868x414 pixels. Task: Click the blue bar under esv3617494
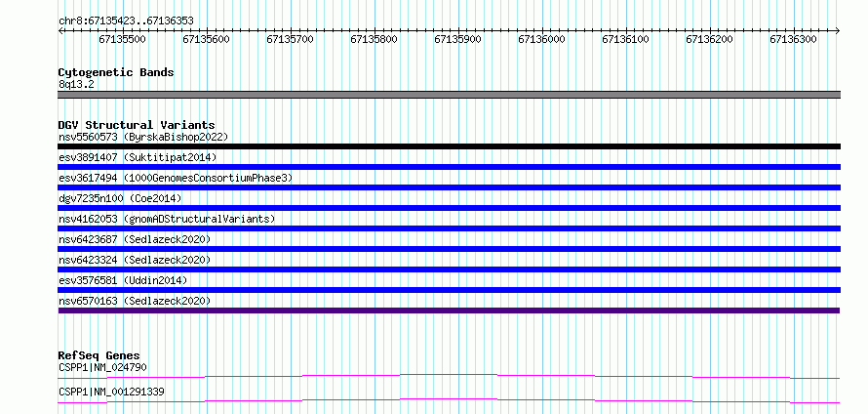pos(449,187)
